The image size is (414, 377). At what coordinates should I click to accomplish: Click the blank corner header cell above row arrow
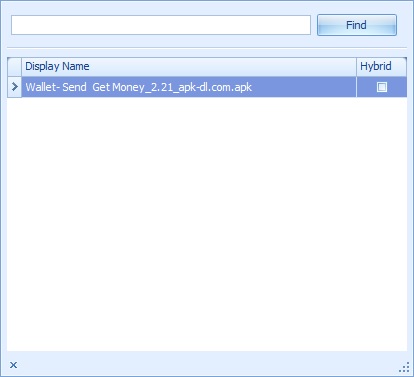pos(14,66)
